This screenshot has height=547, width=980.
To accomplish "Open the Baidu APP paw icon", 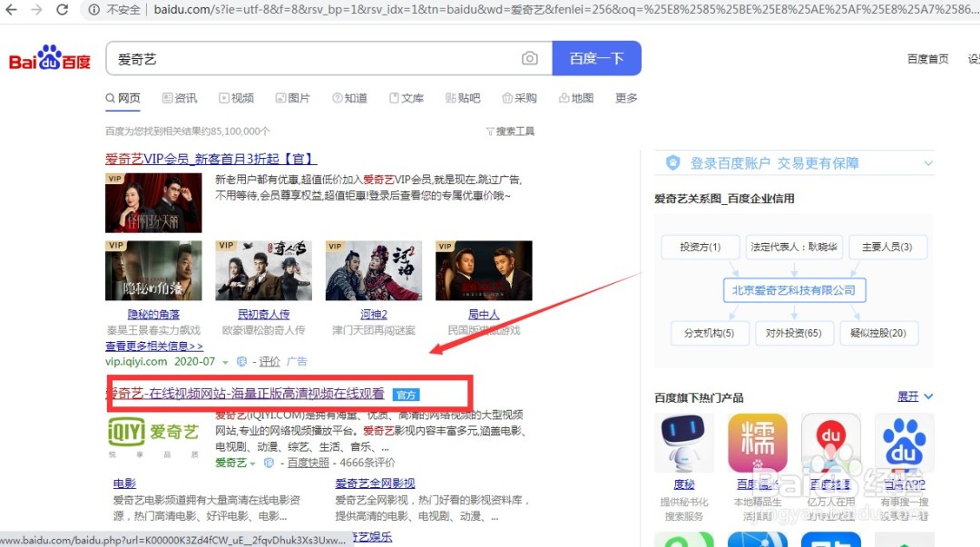I will [x=905, y=444].
